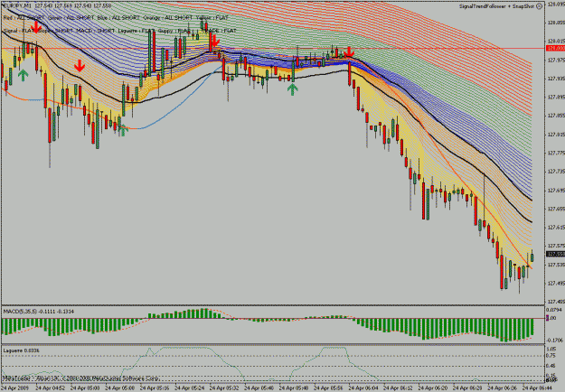Click the black current price tag on price axis
The width and height of the screenshot is (565, 392).
(x=555, y=254)
